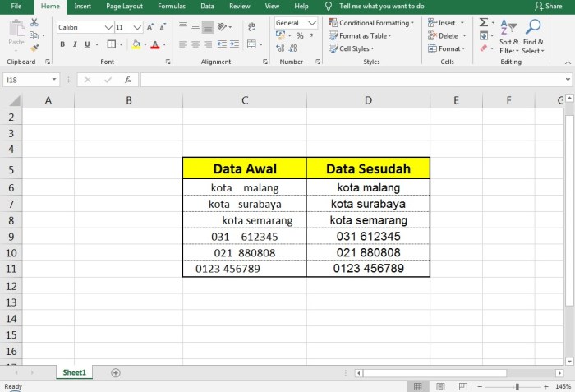Click the Insert Function fx icon

127,80
